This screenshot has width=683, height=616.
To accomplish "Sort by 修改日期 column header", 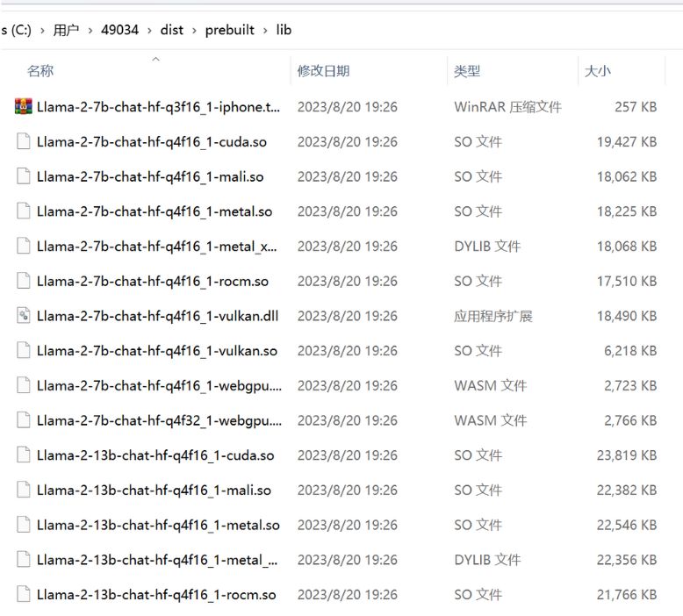I will point(323,70).
